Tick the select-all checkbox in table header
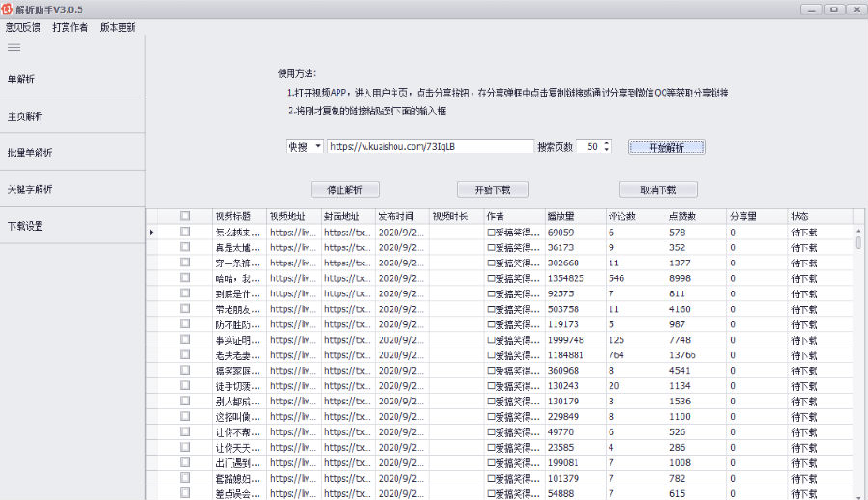This screenshot has height=500, width=868. (185, 217)
